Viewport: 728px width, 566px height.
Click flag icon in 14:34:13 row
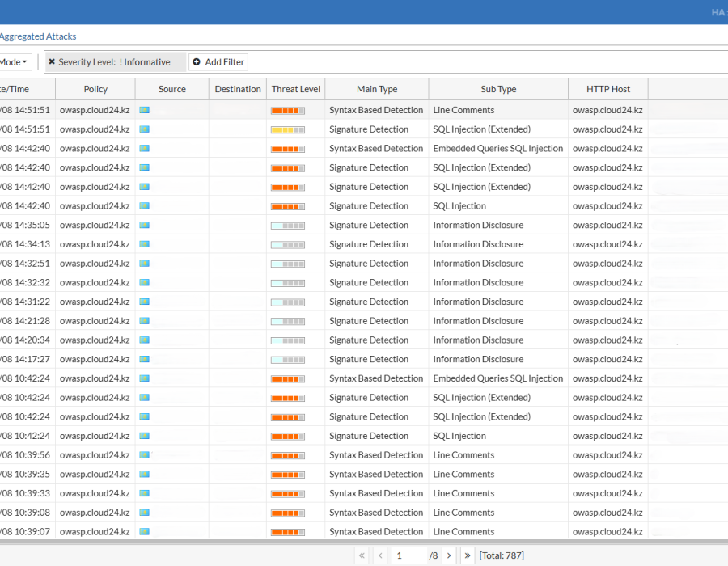click(145, 244)
